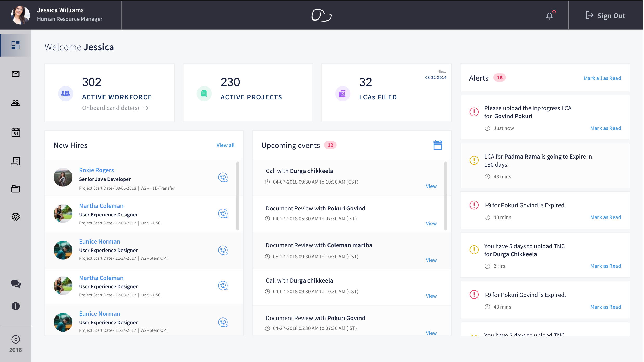Open the settings gear in sidebar
644x362 pixels.
pos(16,217)
